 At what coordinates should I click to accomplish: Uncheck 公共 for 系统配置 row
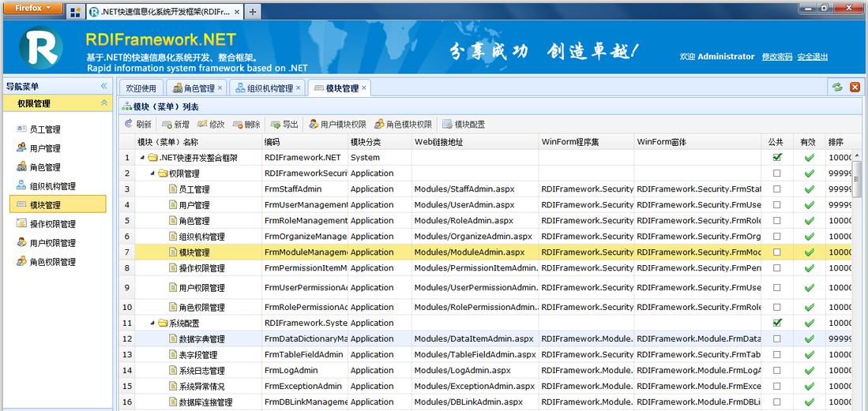click(777, 323)
